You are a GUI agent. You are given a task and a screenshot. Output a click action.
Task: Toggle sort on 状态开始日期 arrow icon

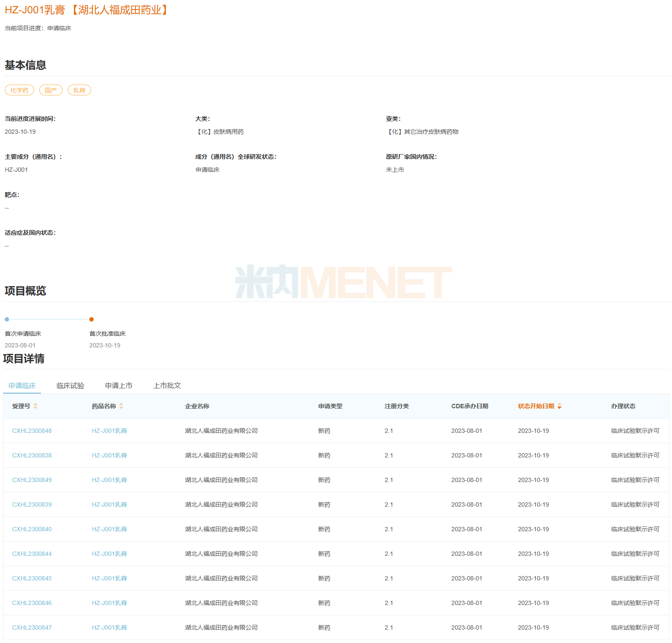tap(559, 406)
